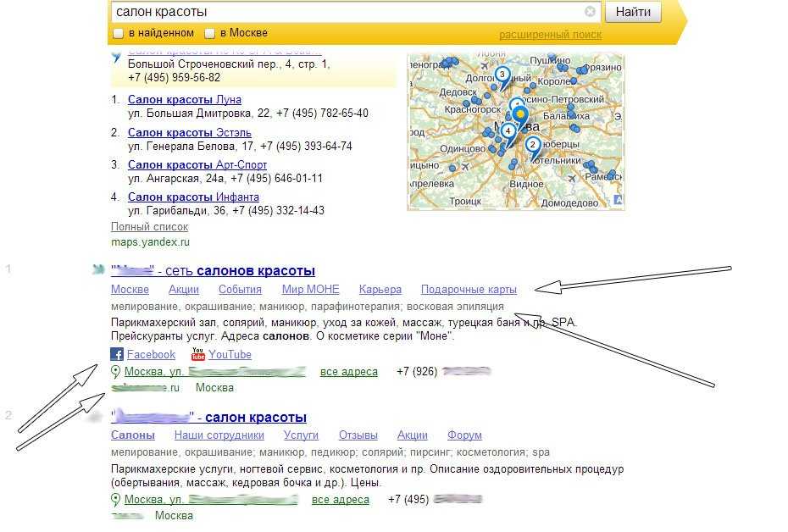Click the text 'ул. Гарибальди, 36'
This screenshot has height=532, width=788.
(177, 210)
